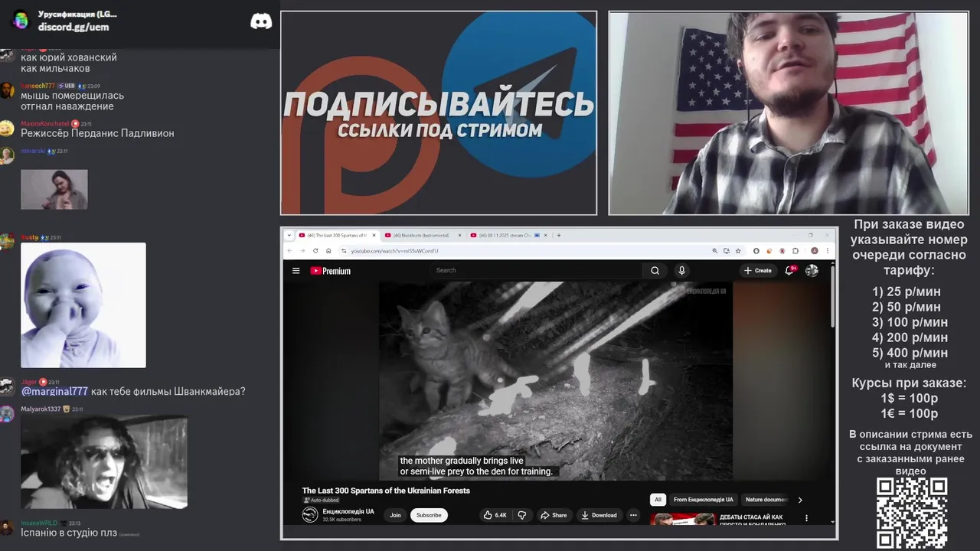Click 'Режиссёр Перданис Падливион' message

pyautogui.click(x=97, y=133)
